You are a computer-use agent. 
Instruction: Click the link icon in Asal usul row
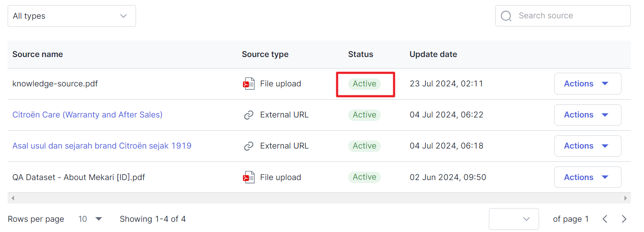click(249, 146)
